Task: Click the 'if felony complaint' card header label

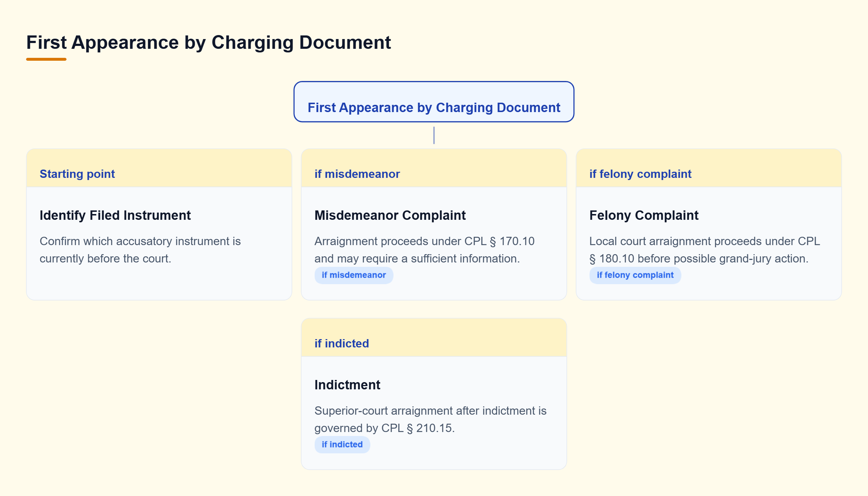Action: (640, 174)
